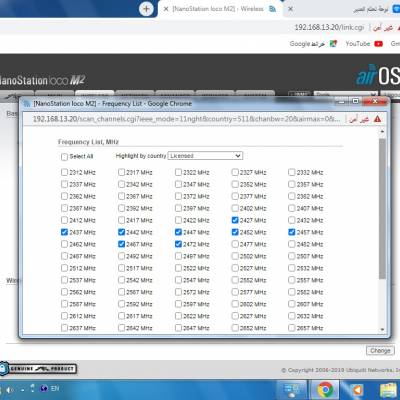Uncheck the 2467 MHz checkbox
The image size is (400, 400).
(121, 244)
